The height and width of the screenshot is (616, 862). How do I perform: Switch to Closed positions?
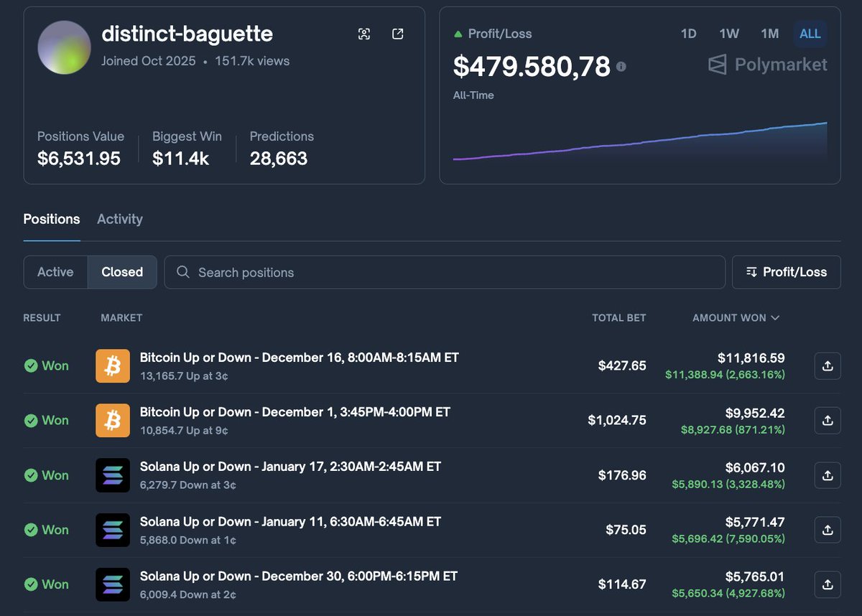pos(122,272)
